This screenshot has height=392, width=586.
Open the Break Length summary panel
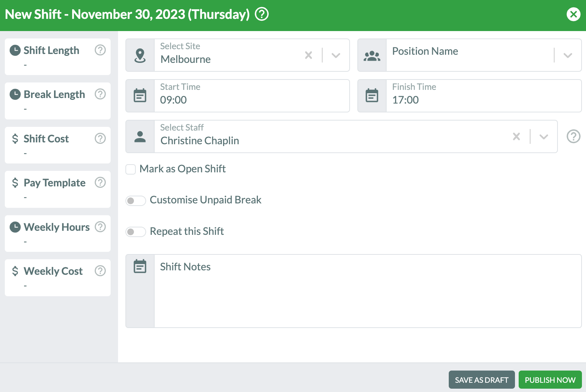click(57, 101)
